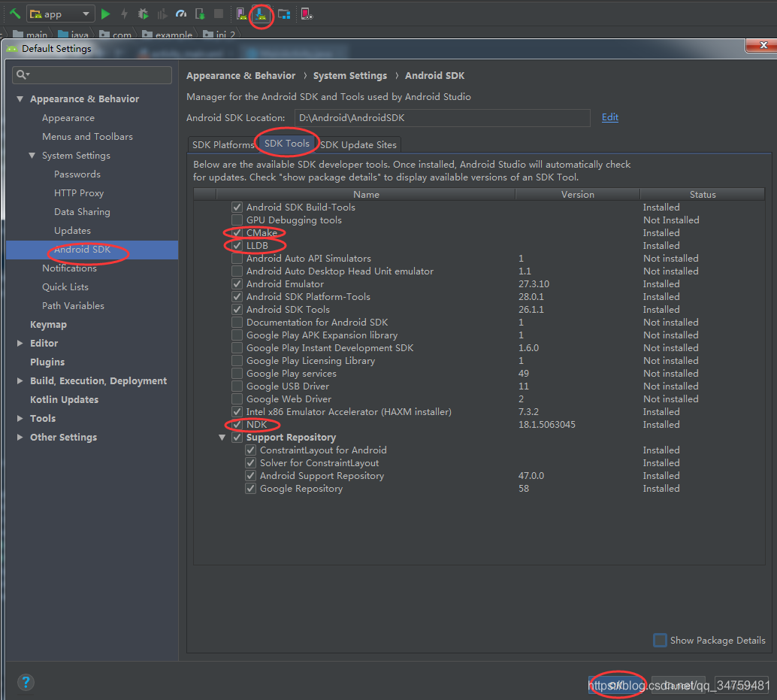
Task: Open the SDK Platforms tab
Action: [222, 144]
